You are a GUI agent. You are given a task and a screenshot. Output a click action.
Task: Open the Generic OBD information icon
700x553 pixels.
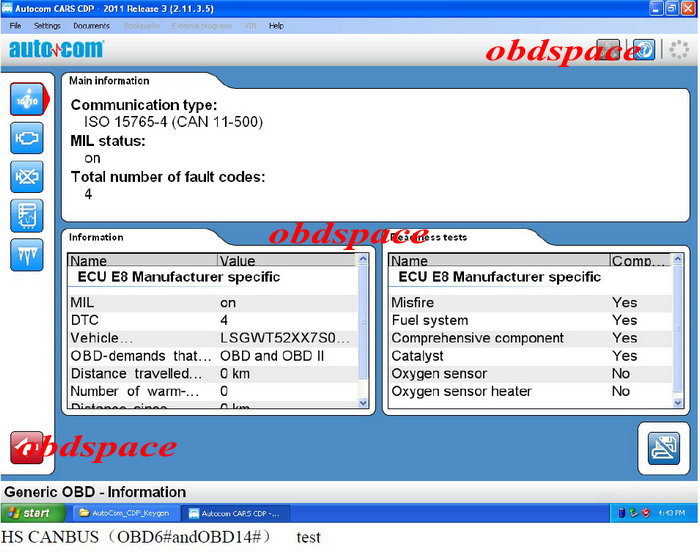click(x=27, y=99)
